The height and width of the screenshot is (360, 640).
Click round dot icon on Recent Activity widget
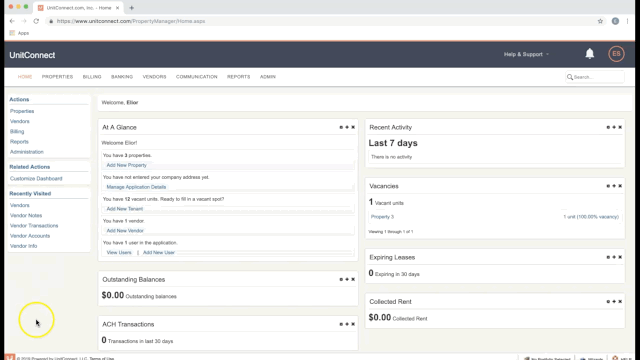tap(608, 127)
